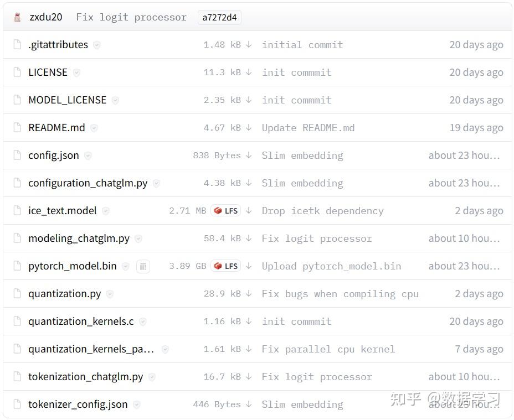Open the 'Fix logit processor' commit link

pyautogui.click(x=131, y=17)
